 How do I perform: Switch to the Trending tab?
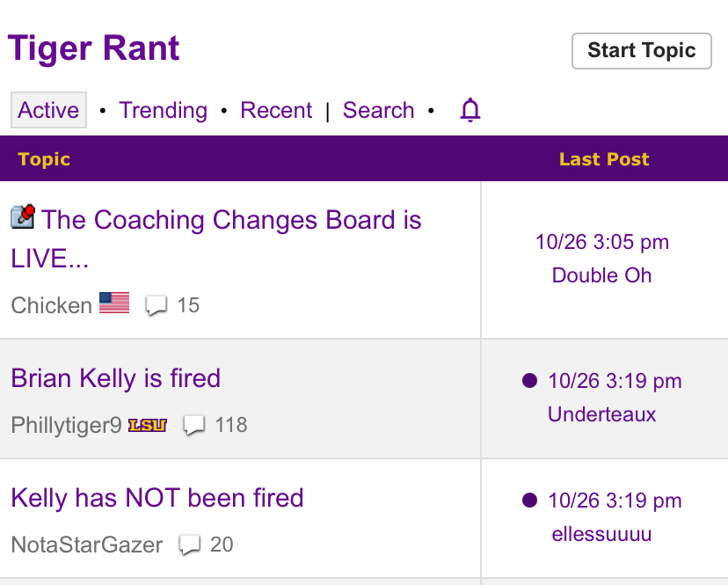point(163,111)
